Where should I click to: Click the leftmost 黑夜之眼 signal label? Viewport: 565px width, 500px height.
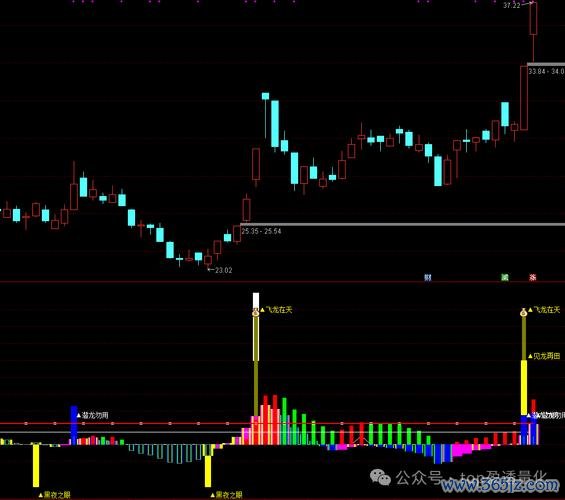tap(57, 495)
